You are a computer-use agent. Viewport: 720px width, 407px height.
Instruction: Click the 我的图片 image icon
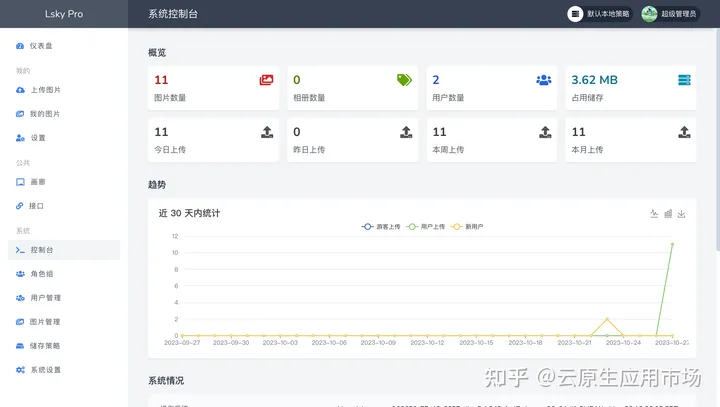(x=20, y=114)
